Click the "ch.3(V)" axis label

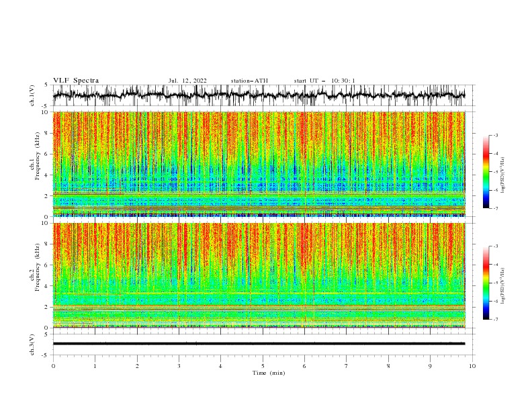click(32, 345)
